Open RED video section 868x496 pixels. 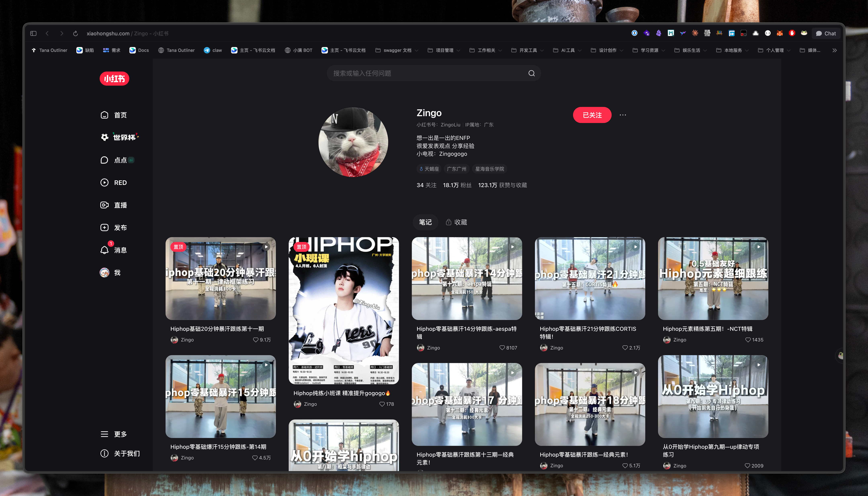click(114, 183)
